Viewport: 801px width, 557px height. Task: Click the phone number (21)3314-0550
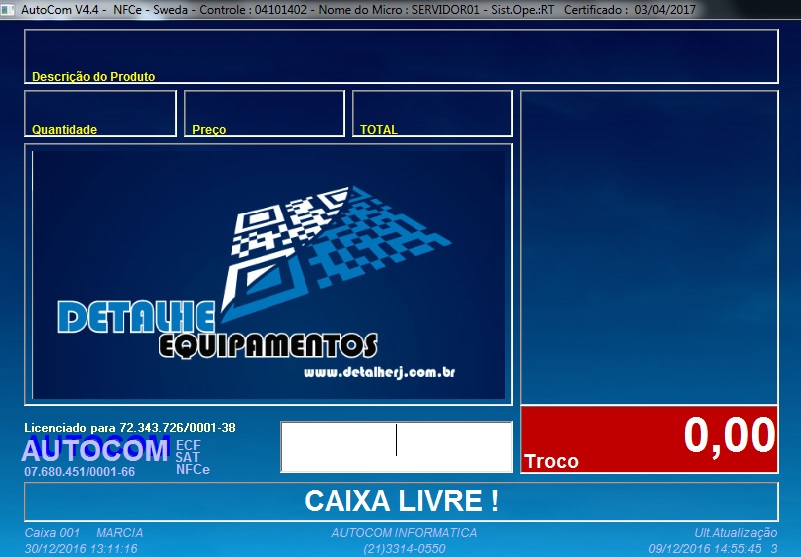pos(404,549)
